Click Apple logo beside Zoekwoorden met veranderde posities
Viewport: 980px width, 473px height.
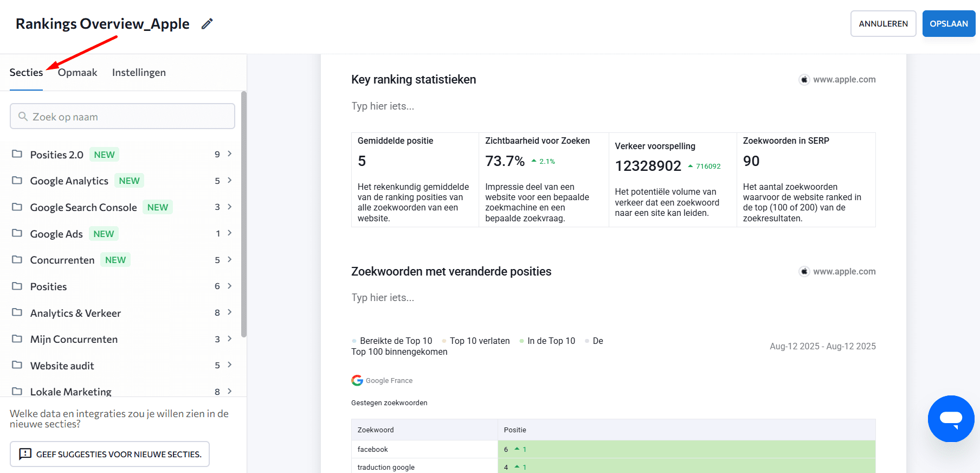pyautogui.click(x=804, y=271)
